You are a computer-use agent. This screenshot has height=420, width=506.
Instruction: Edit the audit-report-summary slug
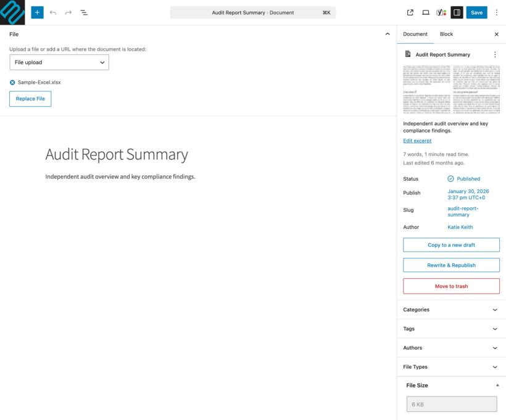tap(462, 212)
